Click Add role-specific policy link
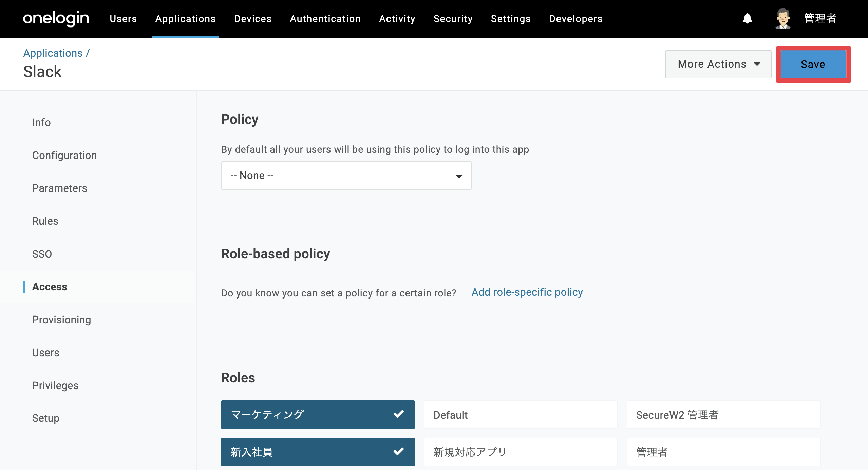This screenshot has height=470, width=868. tap(527, 292)
